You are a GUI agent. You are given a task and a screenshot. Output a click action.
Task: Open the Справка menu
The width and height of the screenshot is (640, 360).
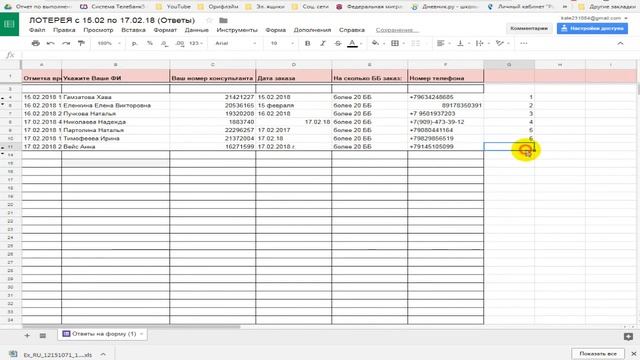351,30
